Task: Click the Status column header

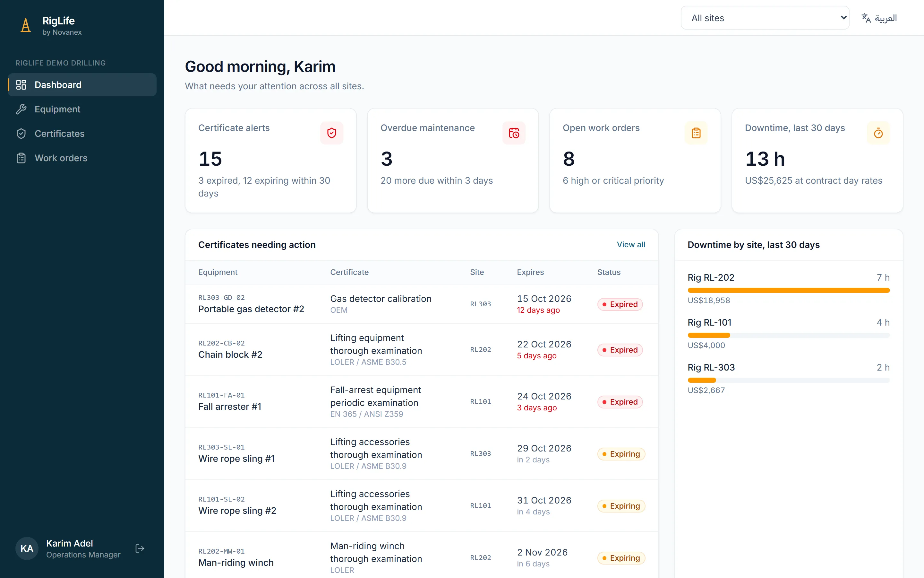Action: pyautogui.click(x=609, y=272)
